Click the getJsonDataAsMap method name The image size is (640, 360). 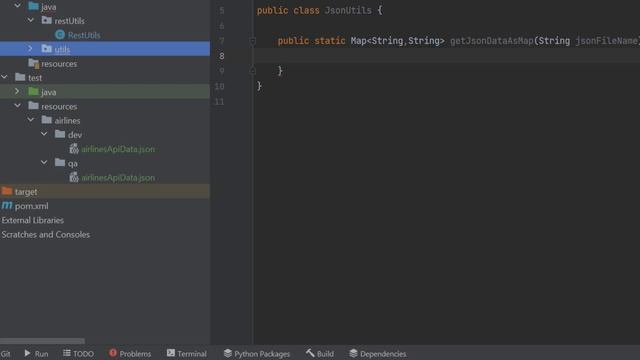tap(491, 41)
